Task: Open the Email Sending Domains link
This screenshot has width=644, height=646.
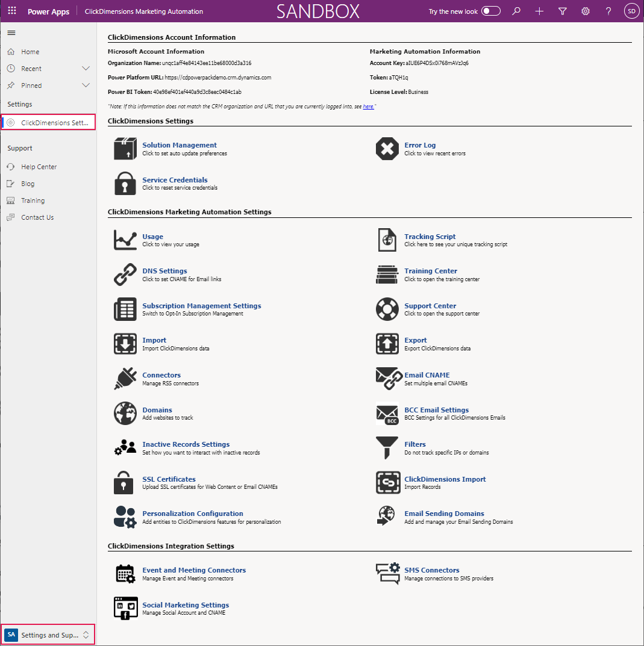Action: coord(444,514)
